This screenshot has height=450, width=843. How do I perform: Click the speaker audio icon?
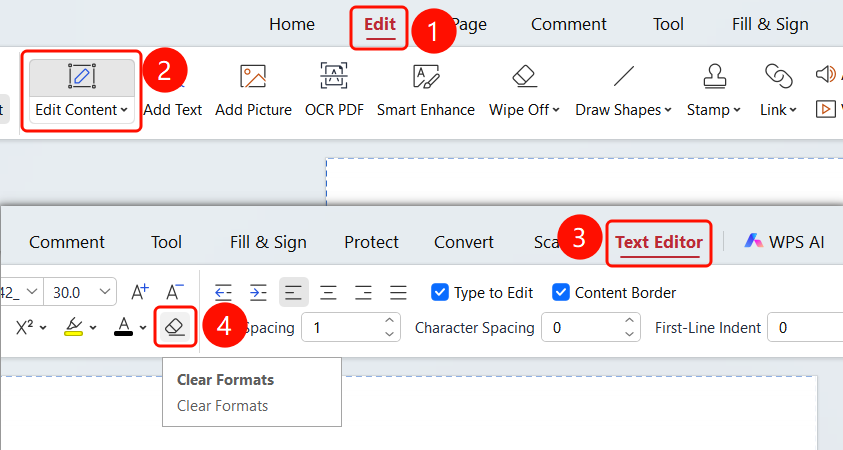point(826,74)
